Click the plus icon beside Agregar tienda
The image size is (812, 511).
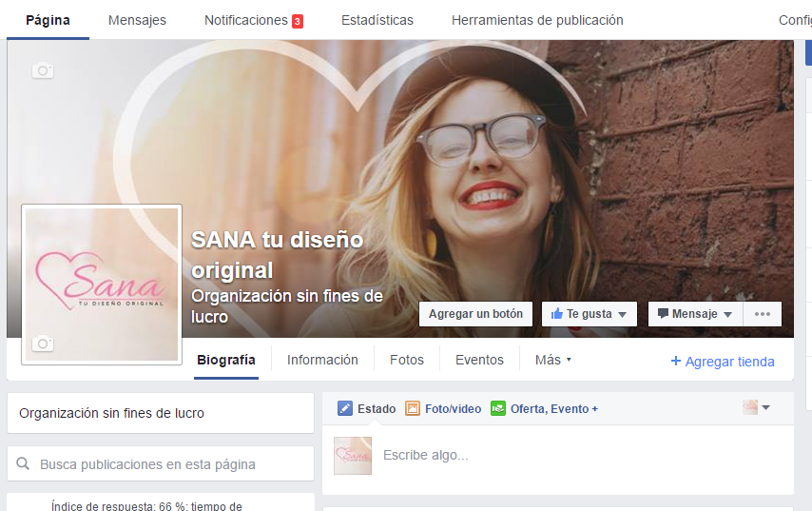(x=676, y=361)
